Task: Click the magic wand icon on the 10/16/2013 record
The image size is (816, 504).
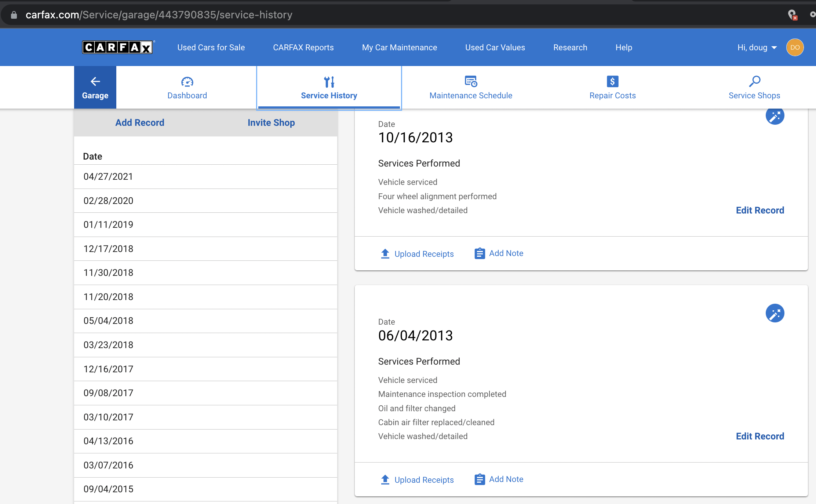Action: click(x=775, y=116)
